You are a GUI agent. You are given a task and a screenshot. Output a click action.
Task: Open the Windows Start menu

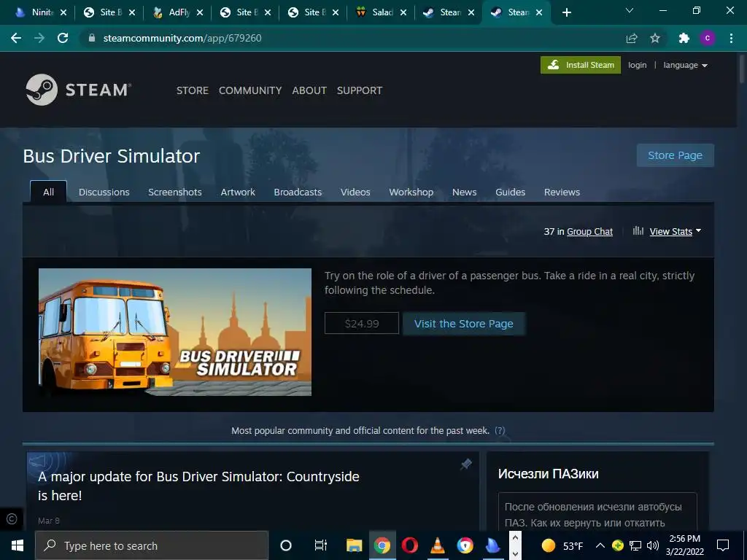click(x=18, y=545)
